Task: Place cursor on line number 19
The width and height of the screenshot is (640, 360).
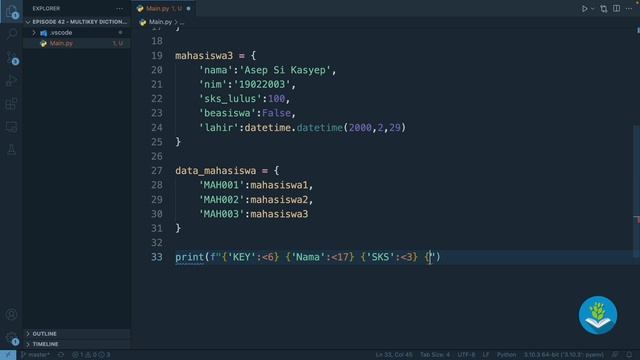Action: (x=157, y=56)
